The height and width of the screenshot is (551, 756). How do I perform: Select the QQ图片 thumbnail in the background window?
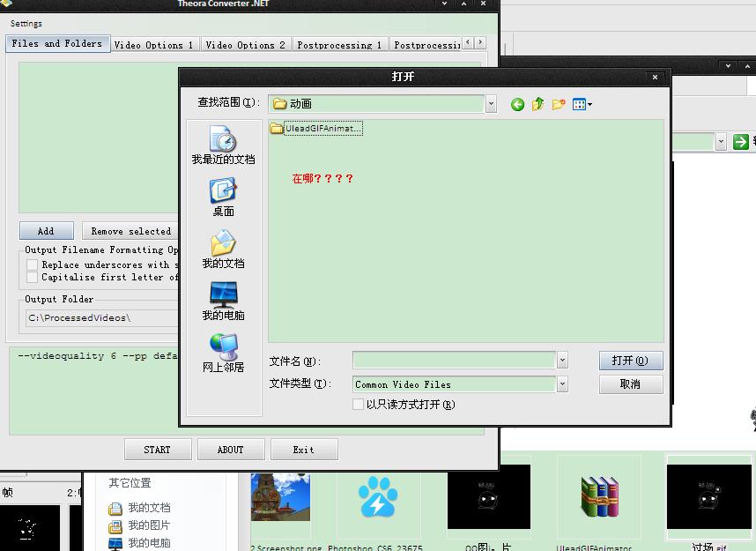(x=488, y=497)
